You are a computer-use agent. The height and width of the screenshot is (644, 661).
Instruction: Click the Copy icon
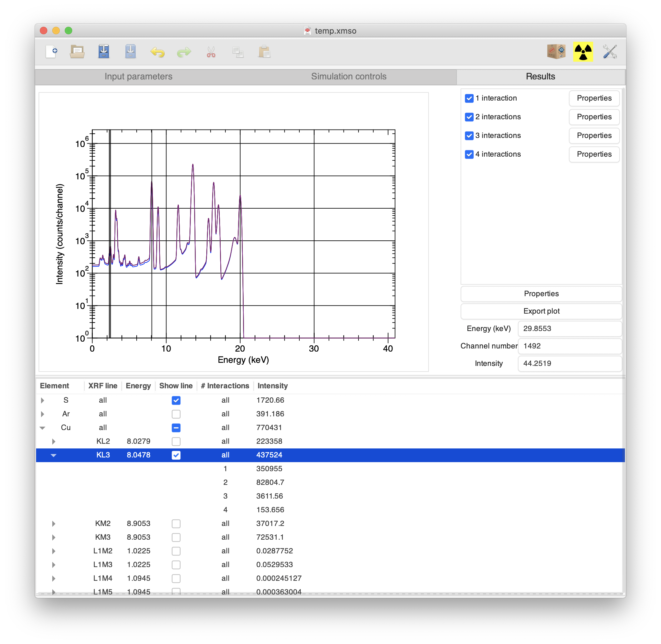coord(237,52)
